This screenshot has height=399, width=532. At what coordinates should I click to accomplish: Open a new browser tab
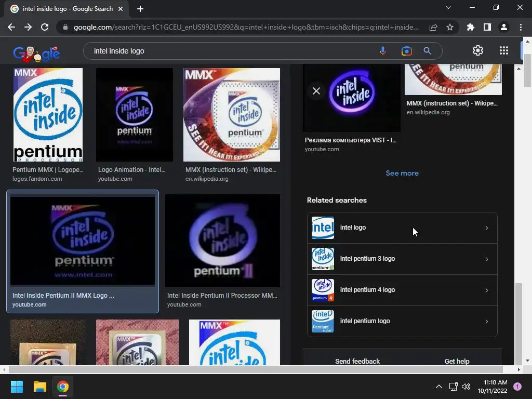pos(140,9)
